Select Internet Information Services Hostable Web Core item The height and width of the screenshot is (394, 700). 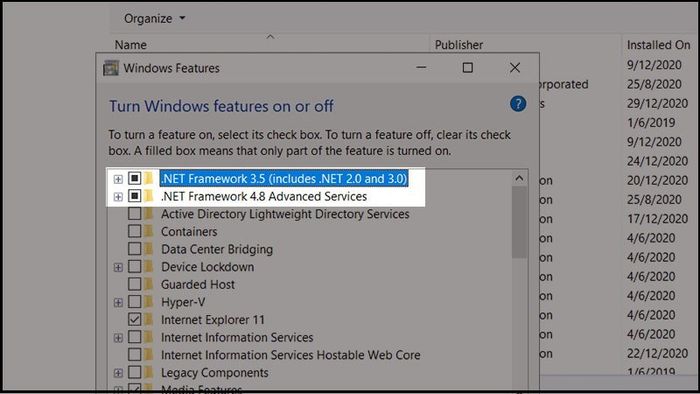pos(290,355)
